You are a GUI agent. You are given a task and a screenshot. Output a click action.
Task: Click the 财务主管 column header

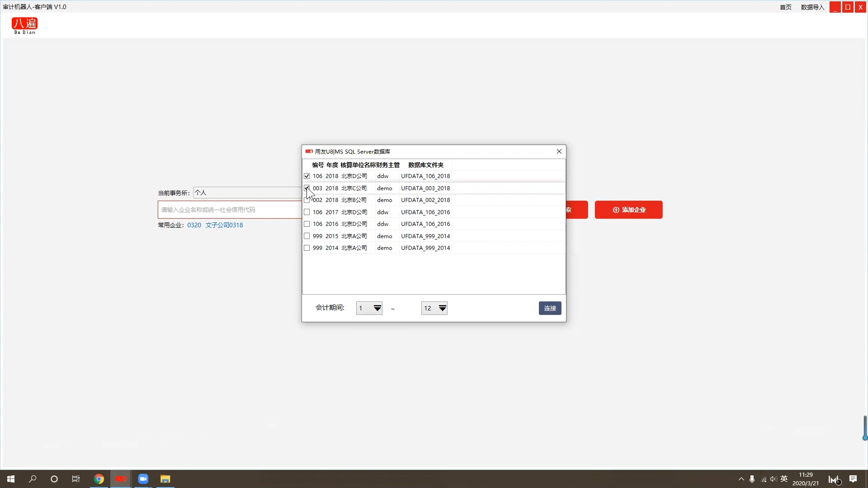388,165
